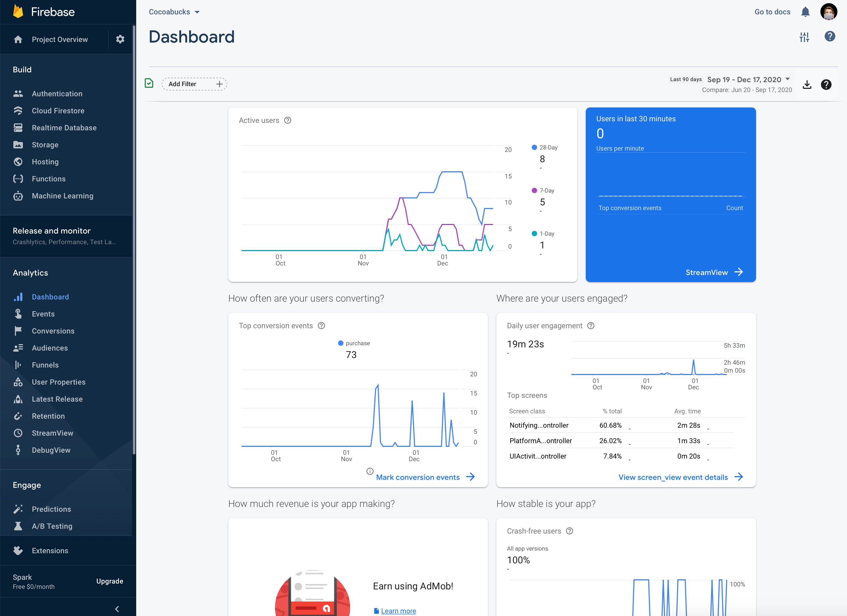The height and width of the screenshot is (616, 847).
Task: Click the Machine Learning robot icon
Action: (x=18, y=196)
